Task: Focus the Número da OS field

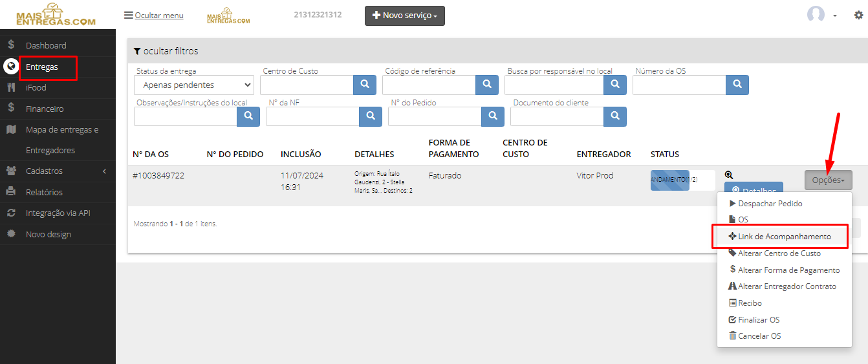Action: point(679,85)
